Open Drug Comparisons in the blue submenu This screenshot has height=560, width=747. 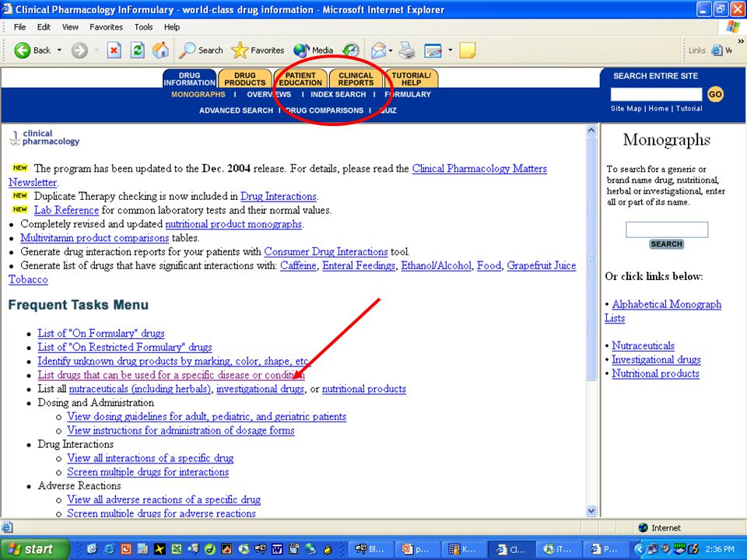(x=324, y=110)
